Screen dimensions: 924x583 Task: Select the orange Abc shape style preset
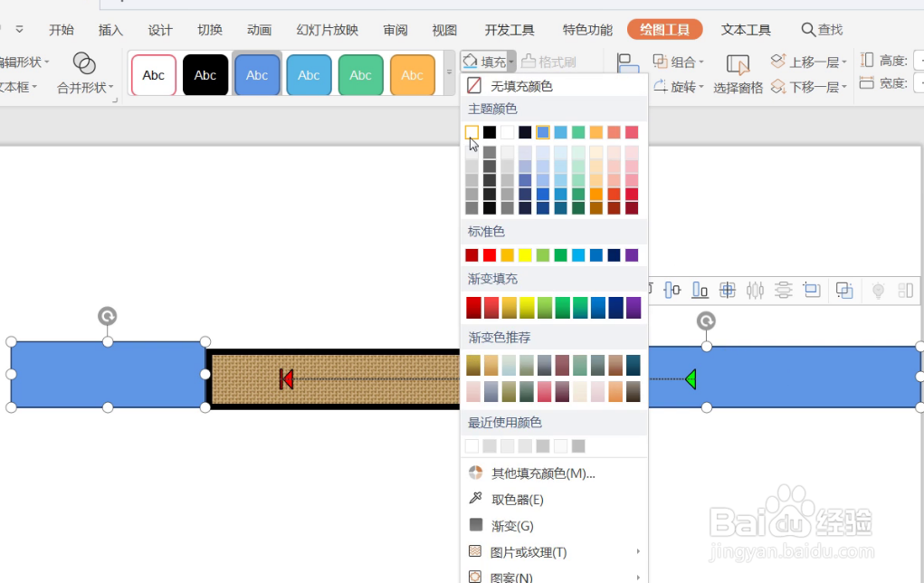(413, 74)
